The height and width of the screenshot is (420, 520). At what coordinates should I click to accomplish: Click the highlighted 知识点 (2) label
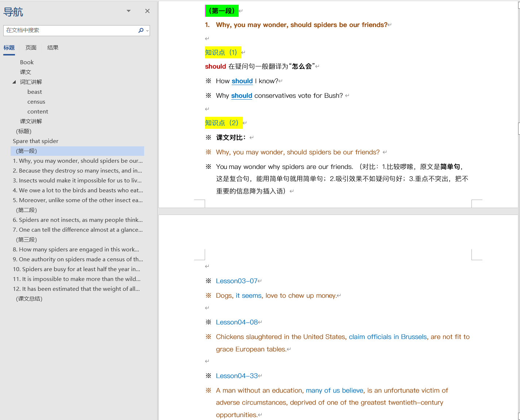click(x=223, y=123)
